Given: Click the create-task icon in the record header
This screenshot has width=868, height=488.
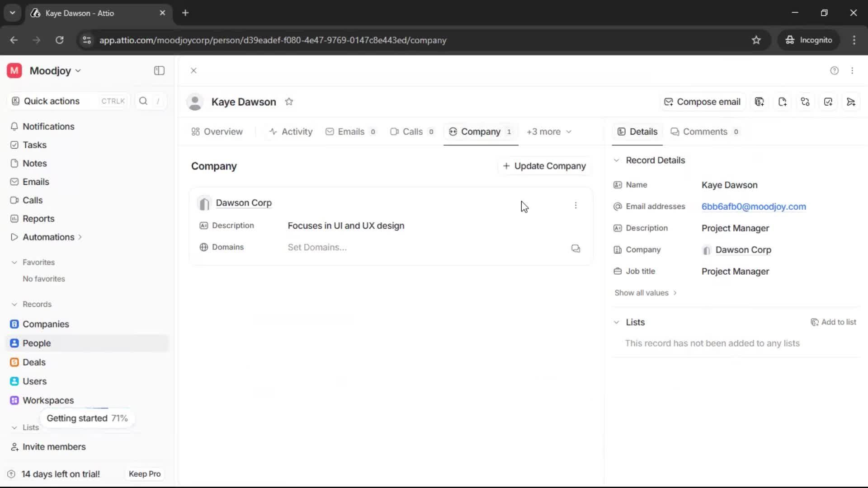Looking at the screenshot, I should (x=828, y=102).
